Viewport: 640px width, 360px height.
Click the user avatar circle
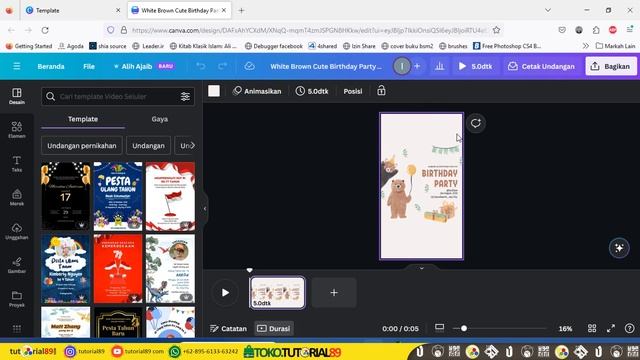[402, 66]
